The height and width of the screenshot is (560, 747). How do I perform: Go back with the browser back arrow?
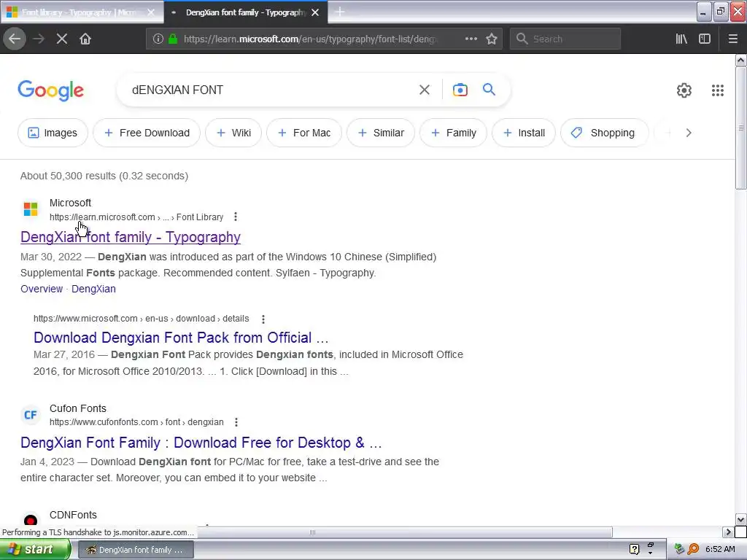click(x=15, y=39)
